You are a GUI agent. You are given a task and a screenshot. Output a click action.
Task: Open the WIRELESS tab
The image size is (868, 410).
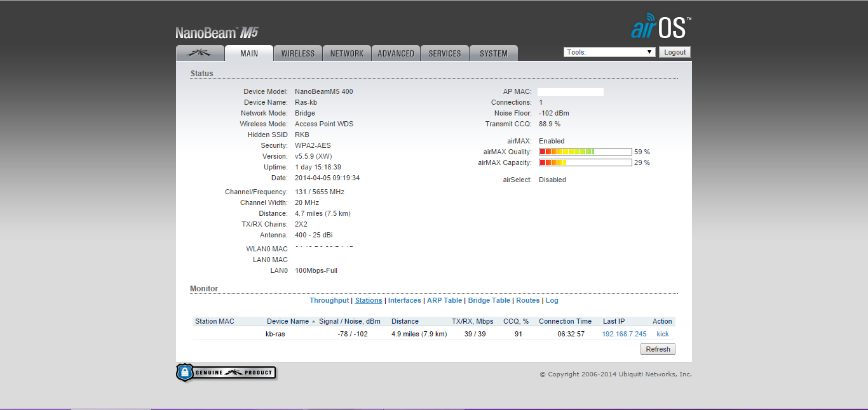(298, 53)
